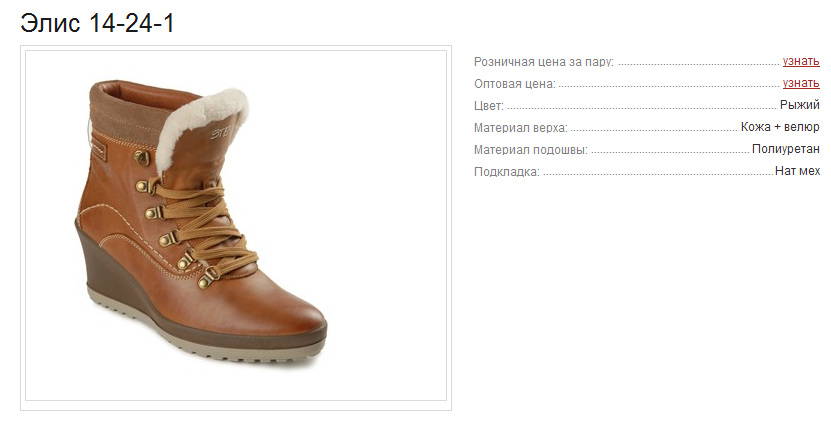Click the "Оптовая цена" label
The height and width of the screenshot is (423, 831).
tap(515, 84)
